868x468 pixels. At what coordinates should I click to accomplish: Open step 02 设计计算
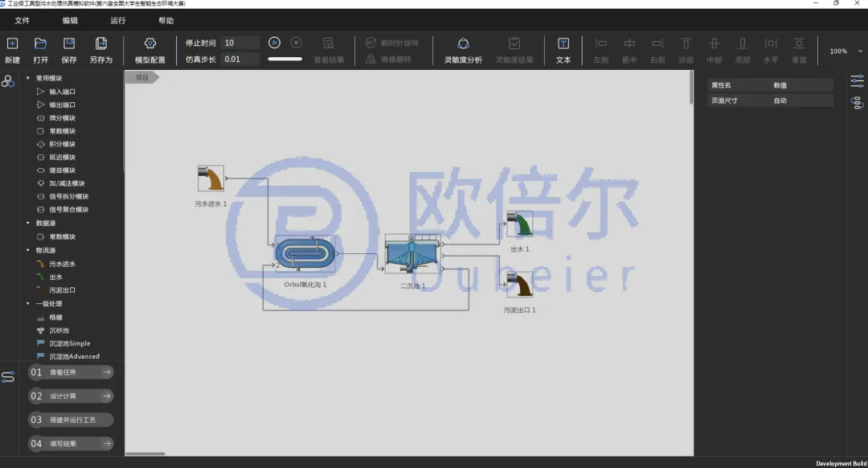pos(71,396)
